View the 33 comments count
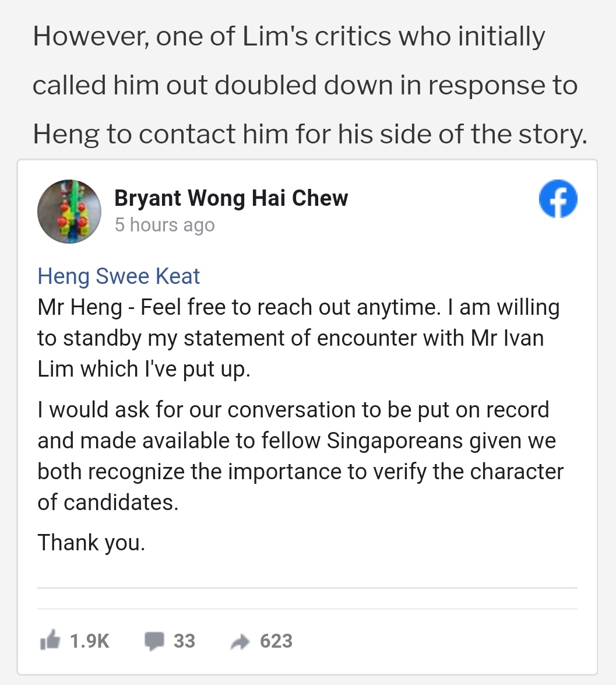 184,641
